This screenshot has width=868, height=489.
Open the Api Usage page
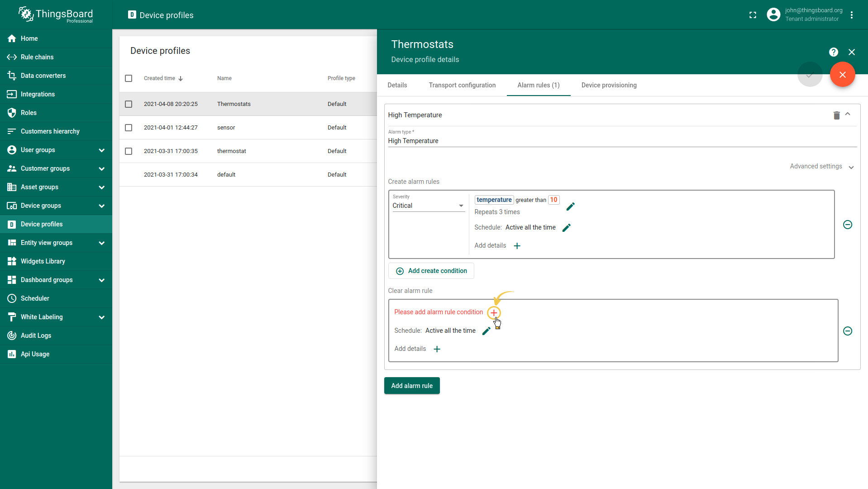pos(56,354)
